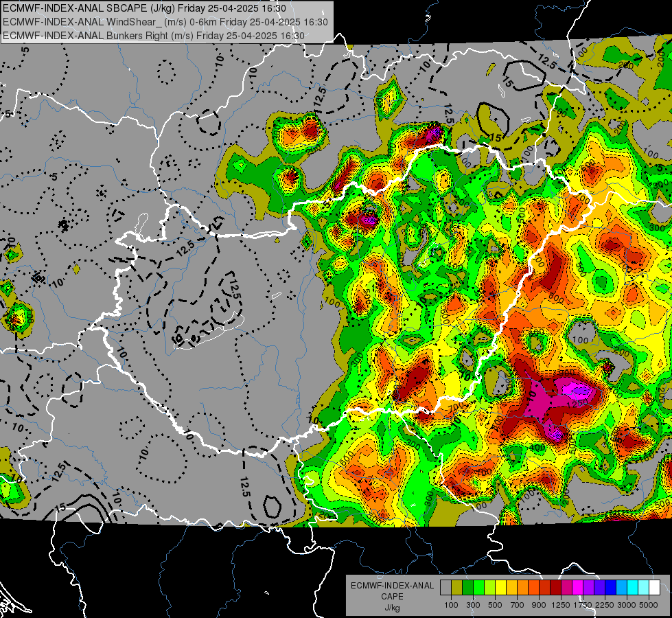Select the amber legend swatch
Image resolution: width=672 pixels, height=618 pixels.
511,588
